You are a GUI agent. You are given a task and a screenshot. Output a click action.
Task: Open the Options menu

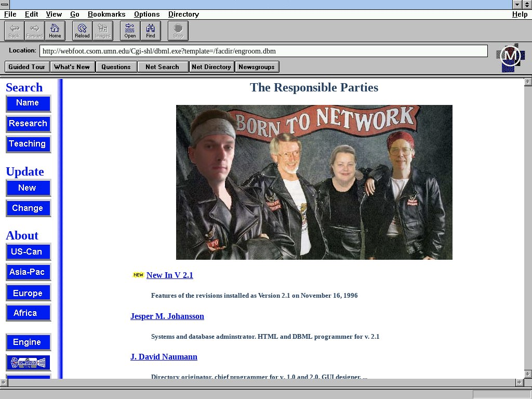pyautogui.click(x=147, y=14)
